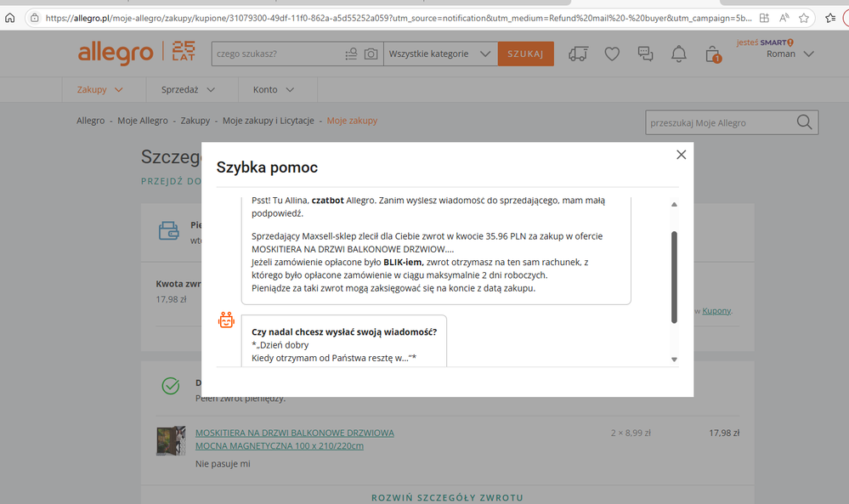Image resolution: width=849 pixels, height=504 pixels.
Task: Click the chat dialog scrollbar down arrow
Action: coord(675,360)
